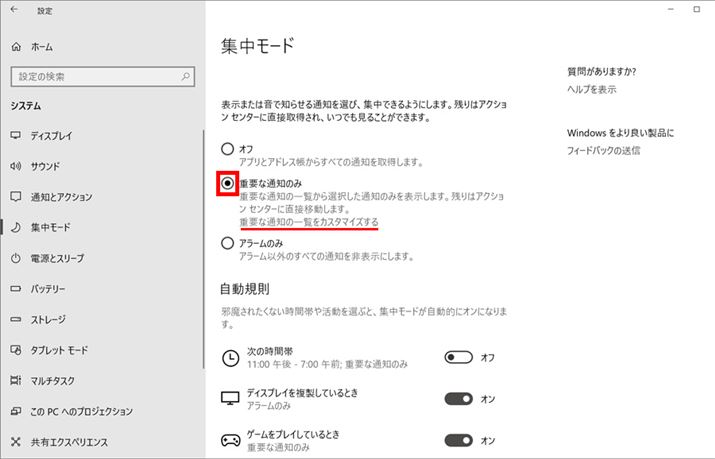Open 共有エクスペリエンス settings page
The image size is (715, 459).
pyautogui.click(x=69, y=442)
